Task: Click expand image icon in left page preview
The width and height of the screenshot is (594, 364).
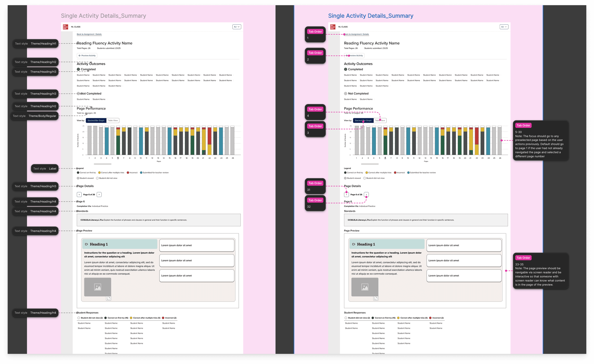Action: pos(108,299)
